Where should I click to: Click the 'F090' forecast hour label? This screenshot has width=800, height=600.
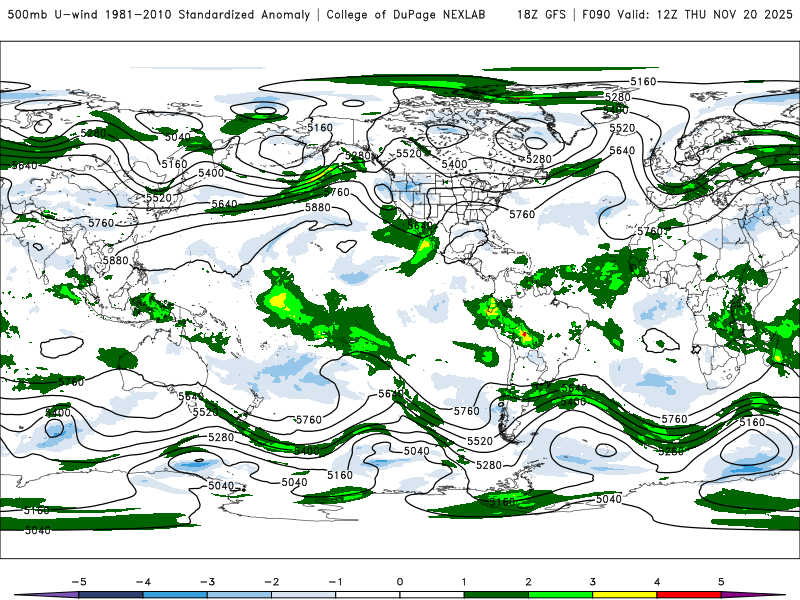tap(596, 14)
